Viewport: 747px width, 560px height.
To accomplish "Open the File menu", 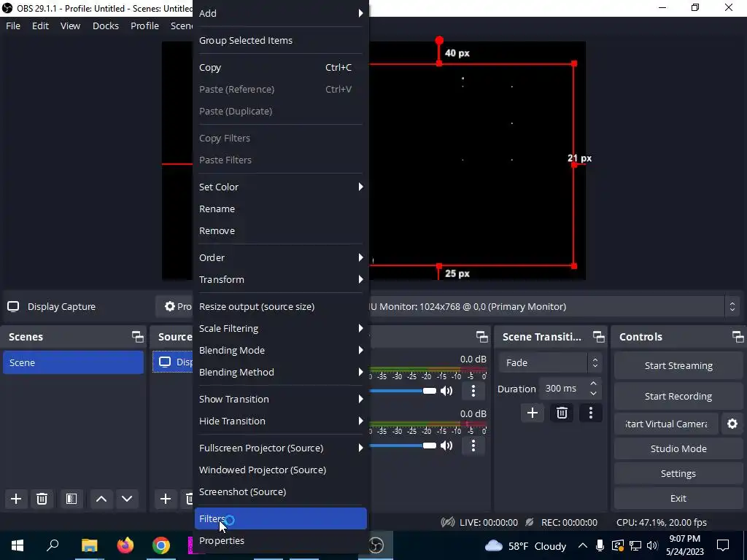I will (x=13, y=26).
